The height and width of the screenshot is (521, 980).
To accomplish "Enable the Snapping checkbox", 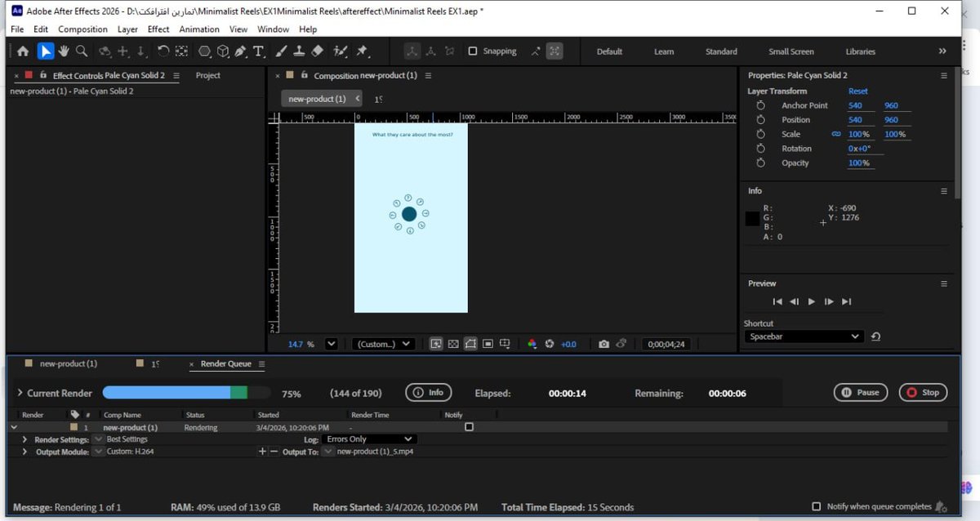I will 472,51.
